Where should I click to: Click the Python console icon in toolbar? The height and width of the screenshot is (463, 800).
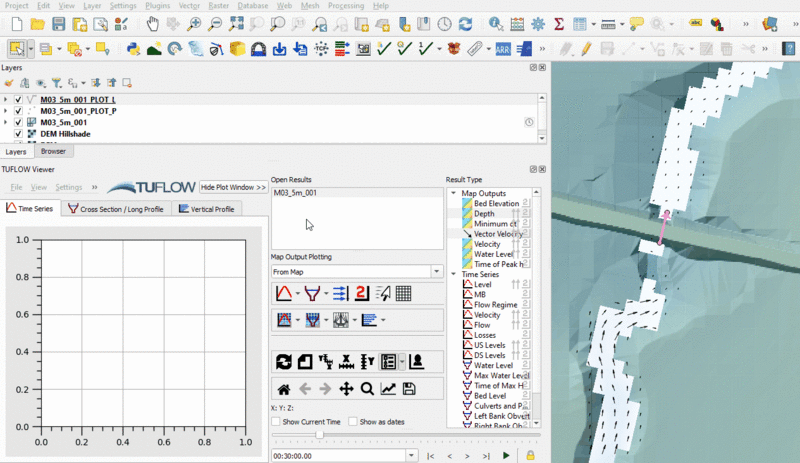pos(133,48)
